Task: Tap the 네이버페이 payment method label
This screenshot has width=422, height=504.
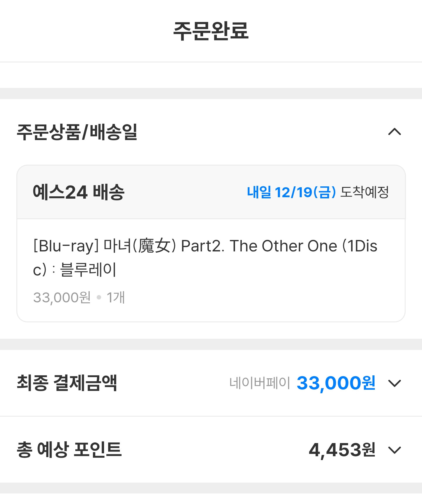Action: 260,383
